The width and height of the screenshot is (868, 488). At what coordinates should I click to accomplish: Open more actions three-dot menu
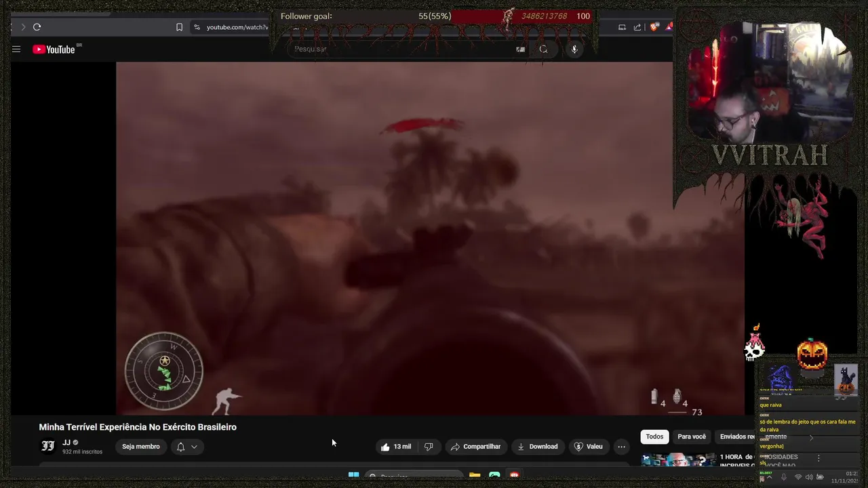(x=621, y=447)
